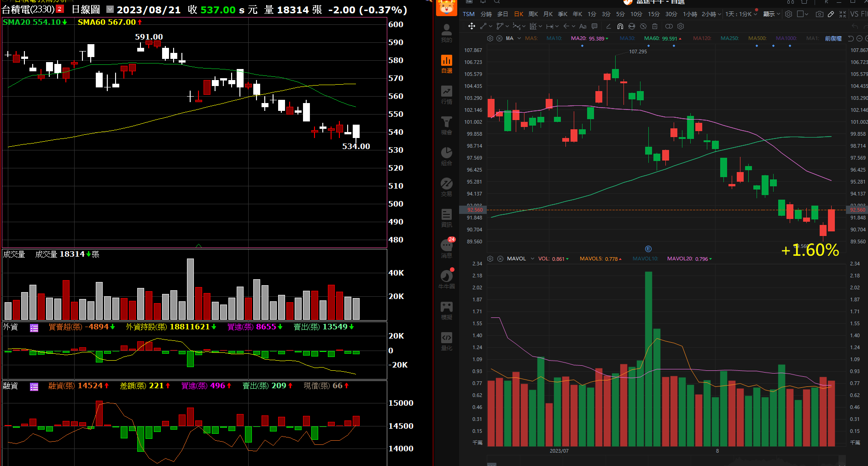Click the collapse fullscreen arrows icon
This screenshot has height=466, width=868.
[843, 14]
